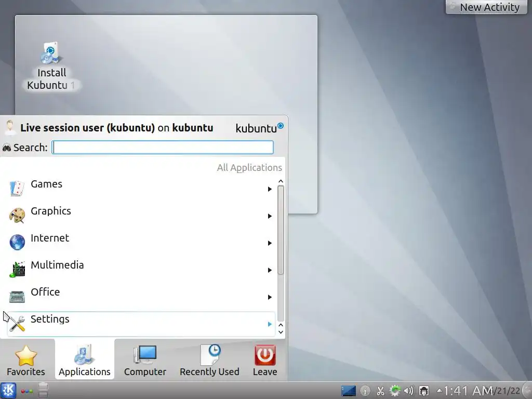Select the Office category label
This screenshot has width=532, height=399.
(45, 292)
